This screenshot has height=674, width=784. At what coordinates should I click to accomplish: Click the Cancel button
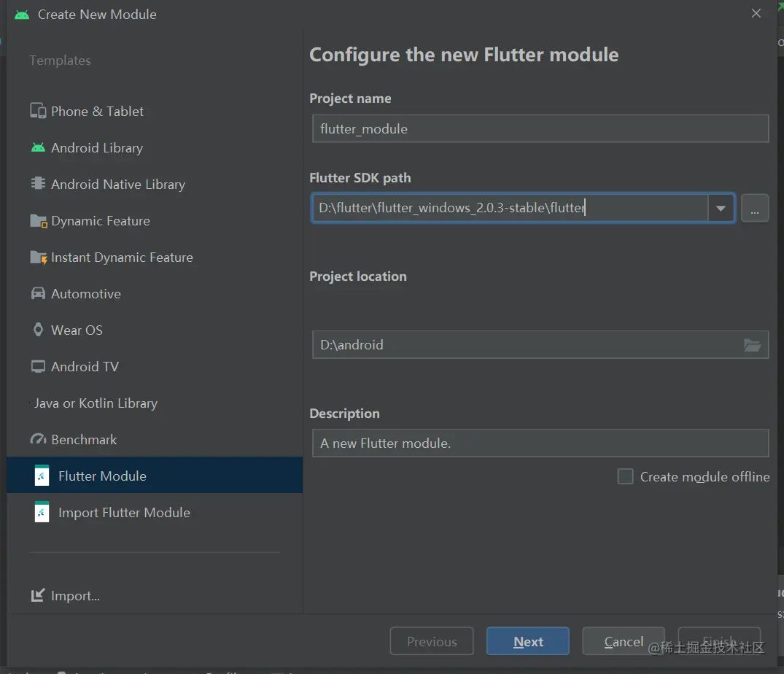click(x=623, y=640)
